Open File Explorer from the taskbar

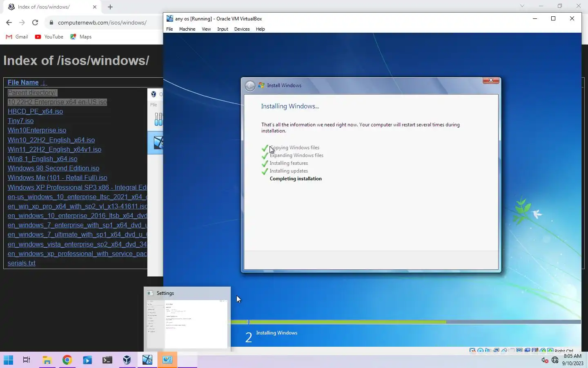click(x=47, y=360)
